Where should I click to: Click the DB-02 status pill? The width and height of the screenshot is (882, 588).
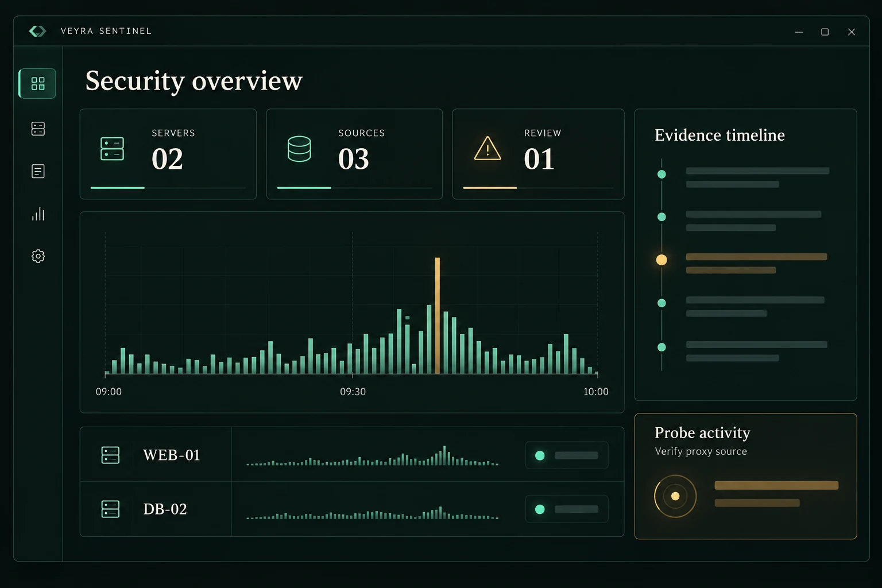(567, 509)
